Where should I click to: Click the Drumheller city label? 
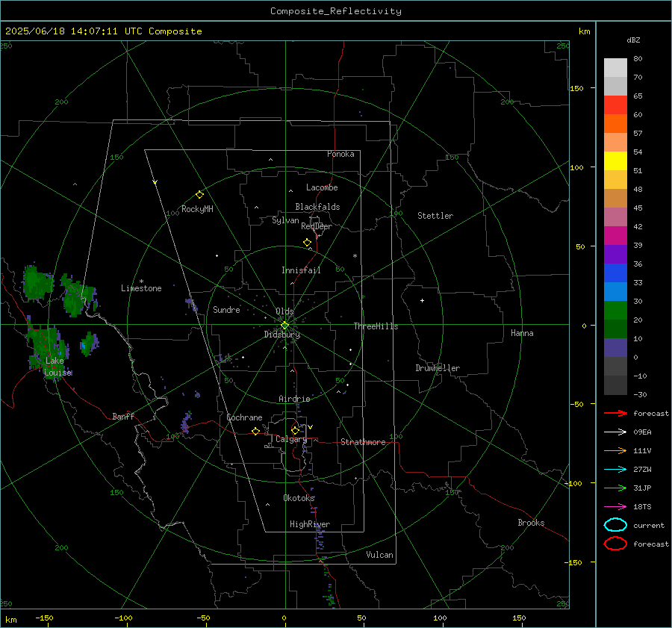tap(438, 368)
